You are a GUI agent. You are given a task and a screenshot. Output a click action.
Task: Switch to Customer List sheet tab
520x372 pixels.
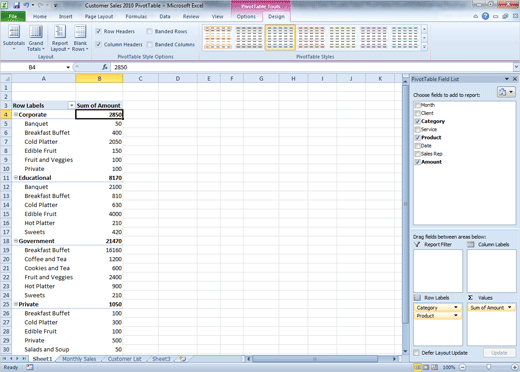(x=125, y=359)
